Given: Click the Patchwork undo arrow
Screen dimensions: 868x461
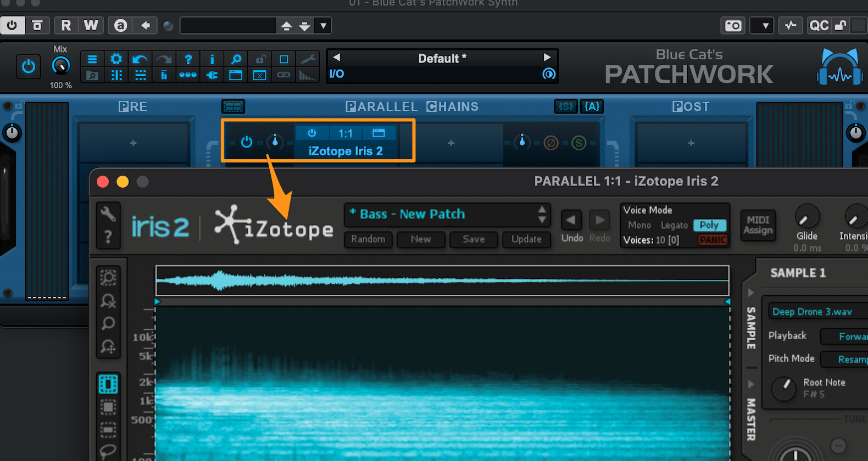Looking at the screenshot, I should pyautogui.click(x=140, y=59).
